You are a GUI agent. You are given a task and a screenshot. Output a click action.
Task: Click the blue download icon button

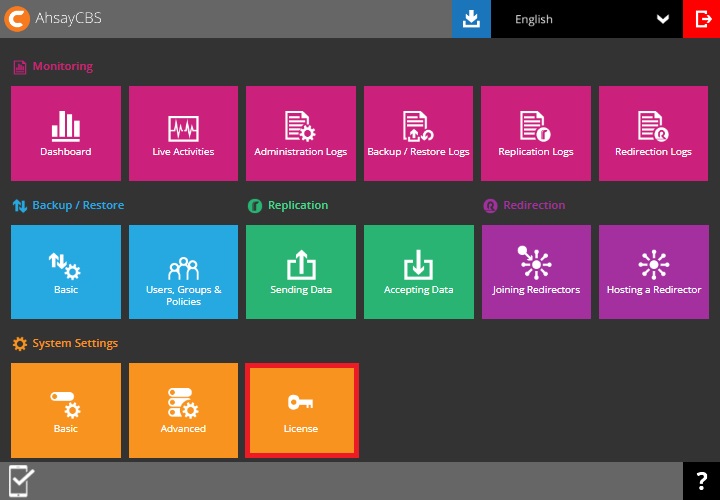pos(470,19)
